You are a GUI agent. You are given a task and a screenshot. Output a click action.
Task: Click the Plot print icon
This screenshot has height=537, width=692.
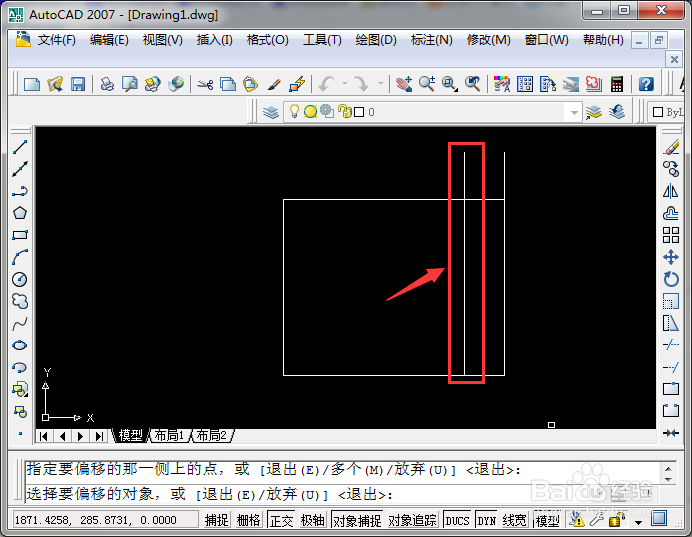(107, 84)
